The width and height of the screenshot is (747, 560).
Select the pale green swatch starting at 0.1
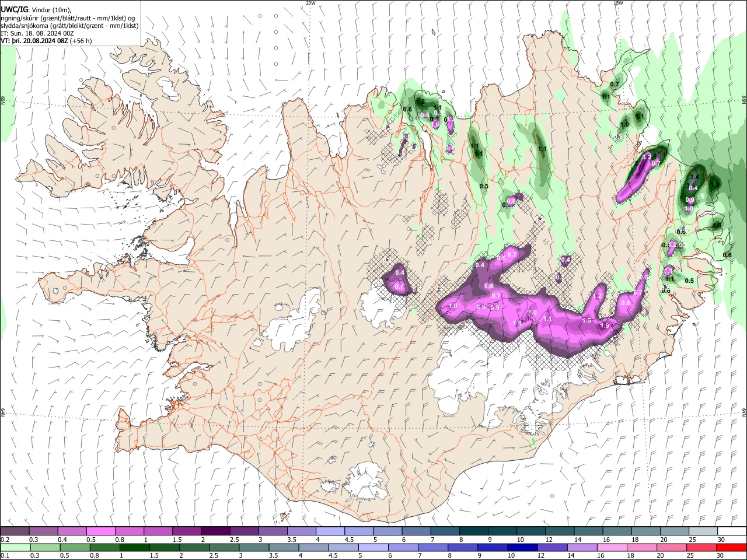pos(15,548)
